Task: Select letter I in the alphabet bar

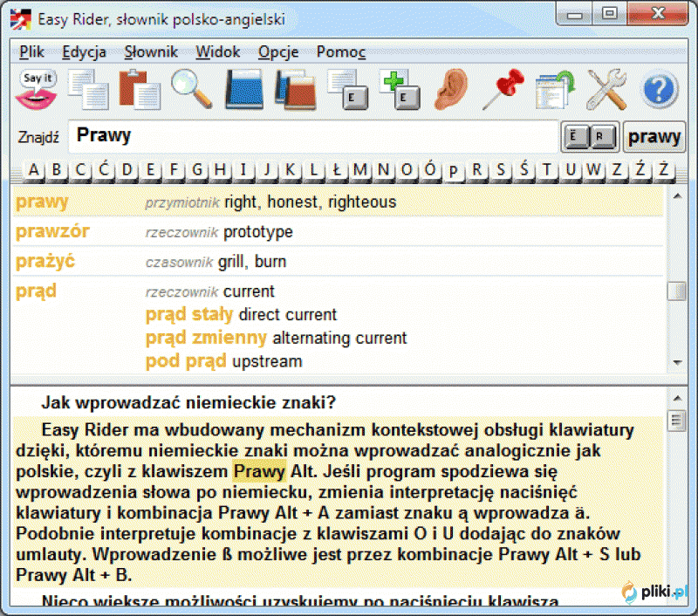Action: [243, 170]
